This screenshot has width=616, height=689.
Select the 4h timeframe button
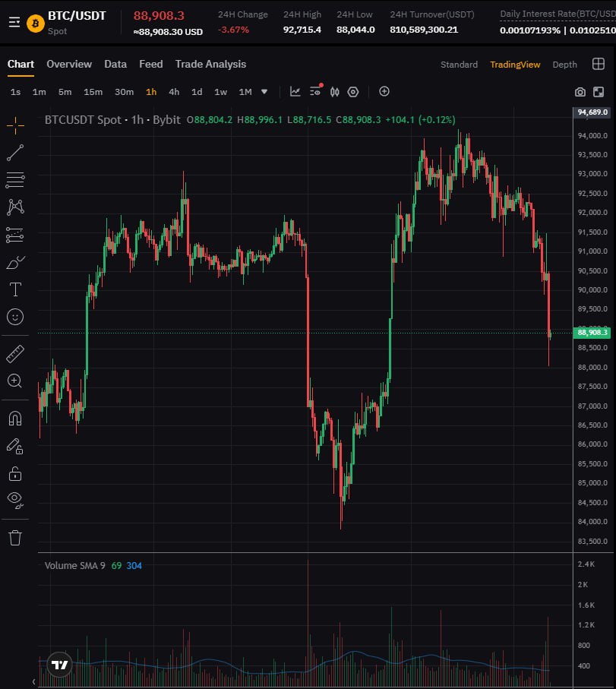click(174, 92)
